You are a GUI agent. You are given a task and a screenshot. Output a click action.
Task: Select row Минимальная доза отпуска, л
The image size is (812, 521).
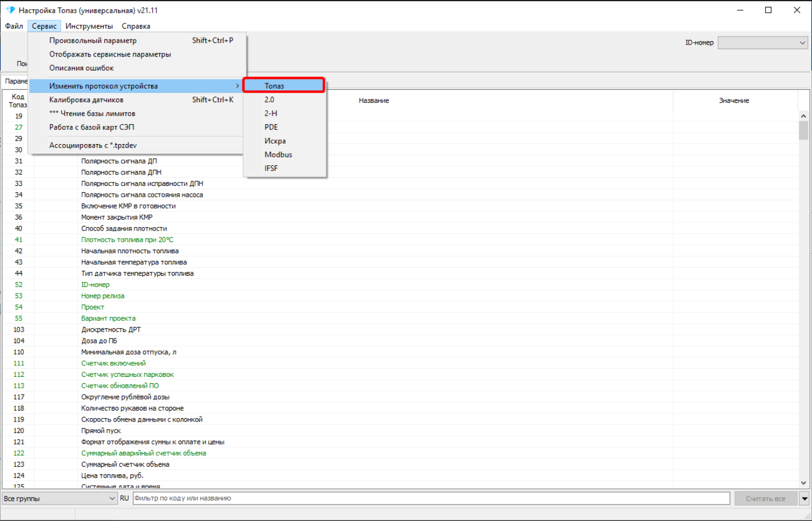coord(401,352)
